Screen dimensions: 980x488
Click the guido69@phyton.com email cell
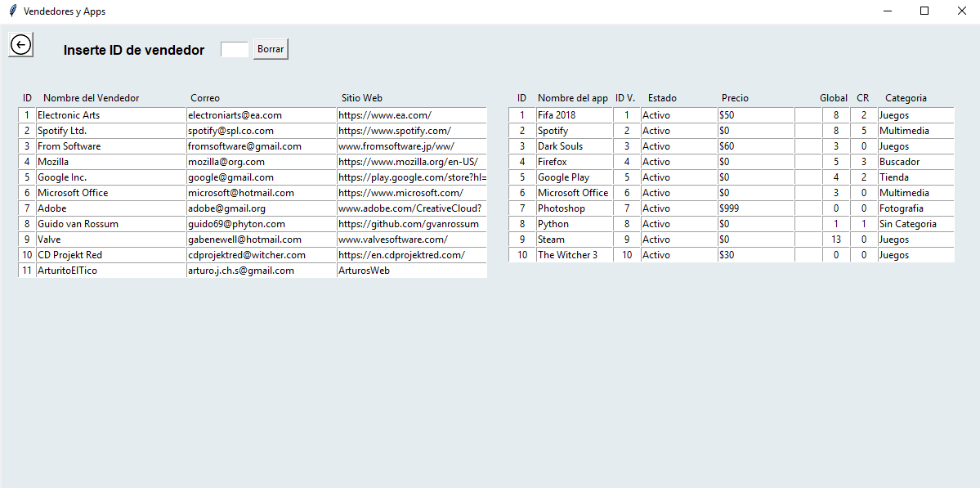262,224
